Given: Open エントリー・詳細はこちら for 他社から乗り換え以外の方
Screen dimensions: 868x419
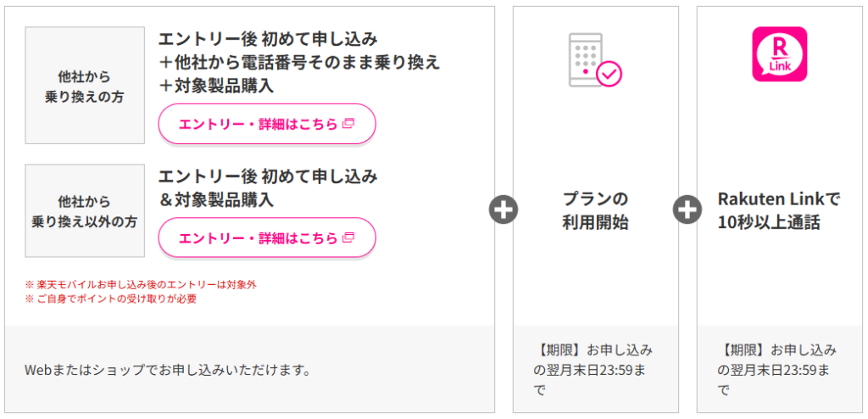Looking at the screenshot, I should click(267, 237).
